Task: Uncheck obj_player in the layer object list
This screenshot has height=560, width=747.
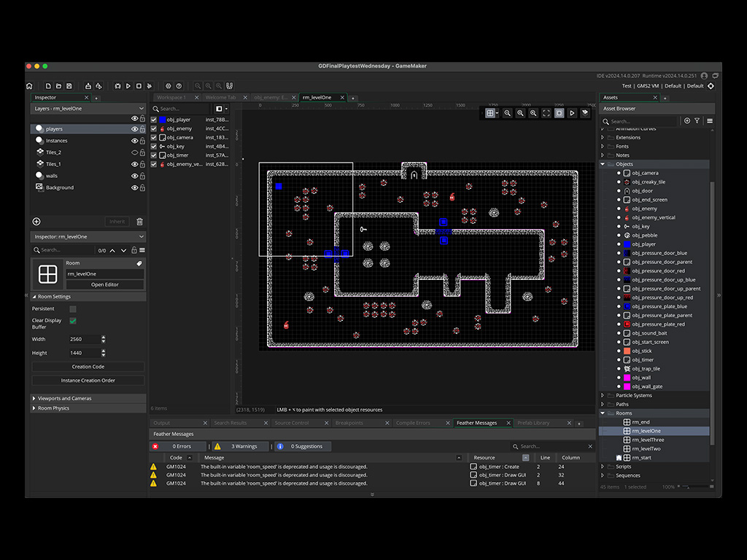Action: pyautogui.click(x=153, y=120)
